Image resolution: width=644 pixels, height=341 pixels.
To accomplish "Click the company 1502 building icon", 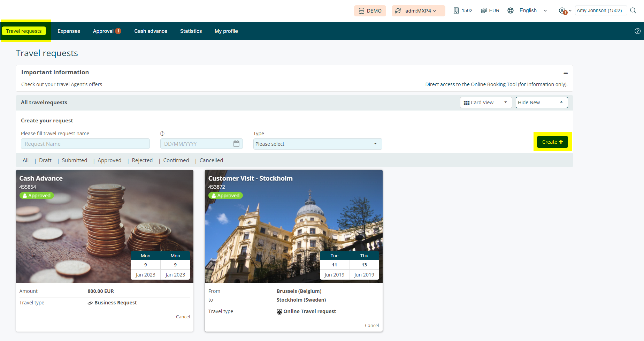I will (x=456, y=10).
